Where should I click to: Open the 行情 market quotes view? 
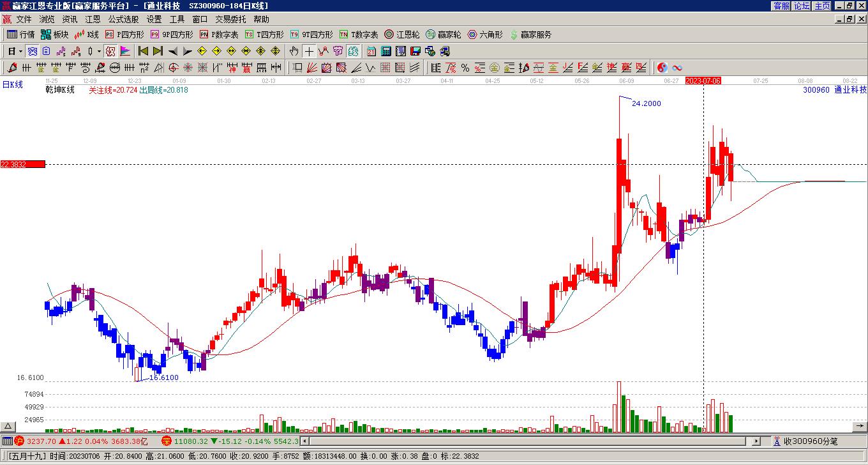[x=20, y=34]
